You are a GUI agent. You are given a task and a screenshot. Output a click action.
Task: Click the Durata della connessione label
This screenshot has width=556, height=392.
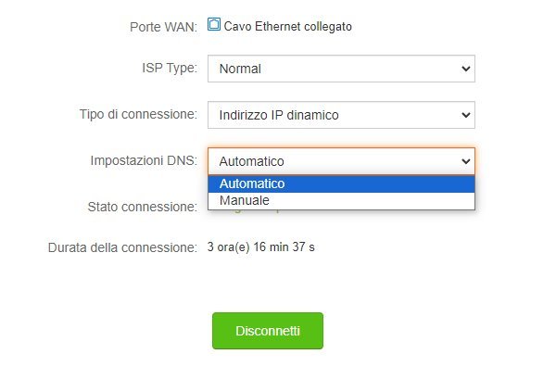pos(122,247)
